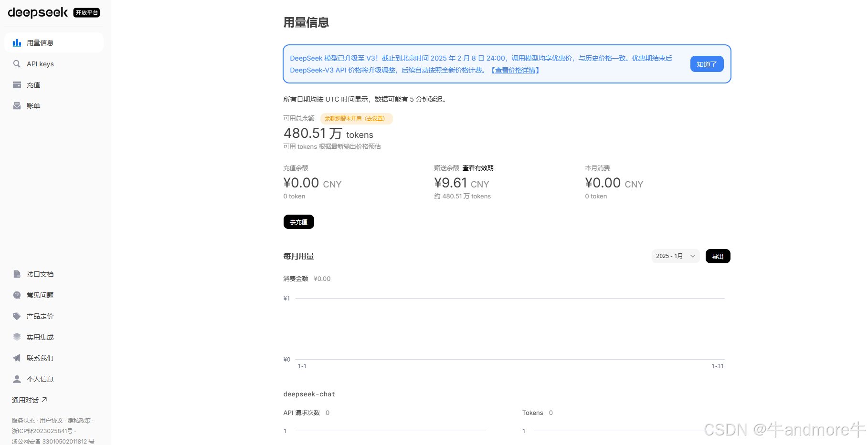
Task: Click the deepseek-chat model heading
Action: click(309, 394)
